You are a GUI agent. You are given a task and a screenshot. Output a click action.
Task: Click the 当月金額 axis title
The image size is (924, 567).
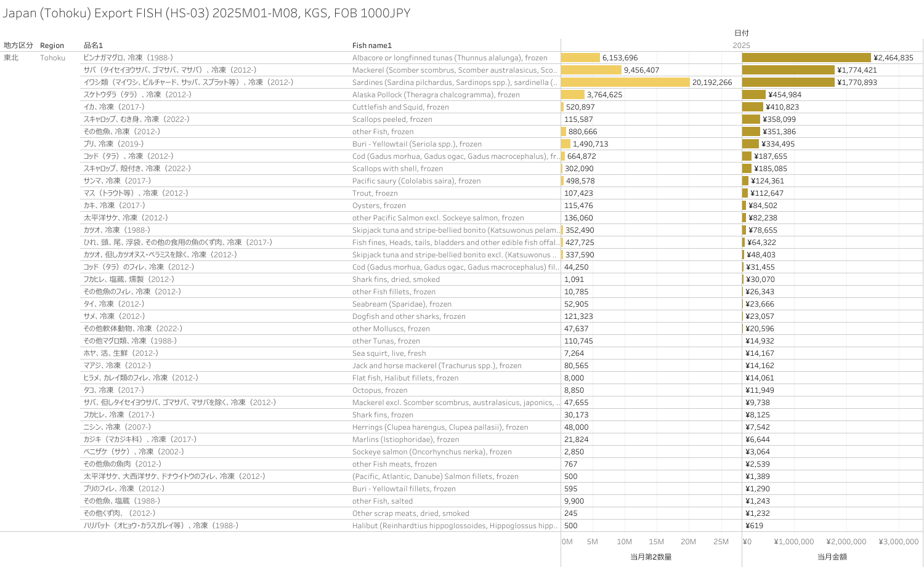[832, 557]
